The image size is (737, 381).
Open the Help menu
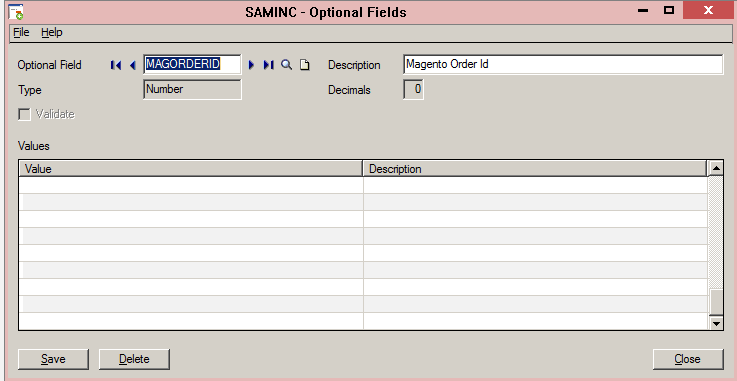[x=52, y=32]
